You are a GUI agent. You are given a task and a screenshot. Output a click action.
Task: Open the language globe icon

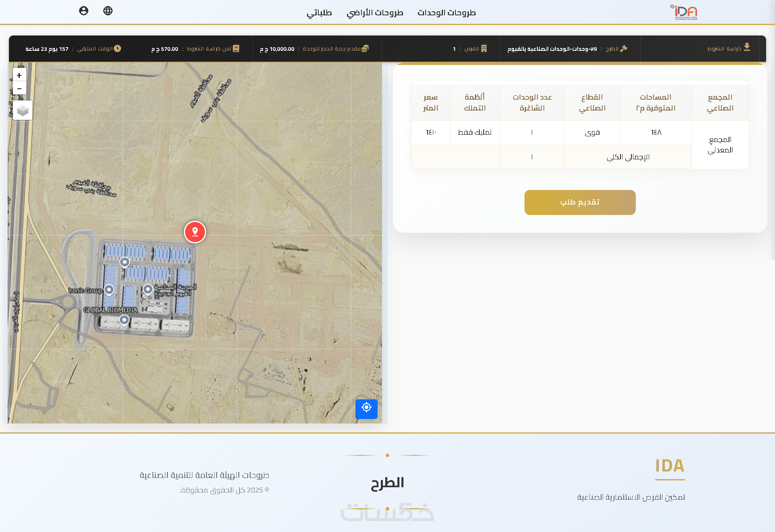(108, 11)
